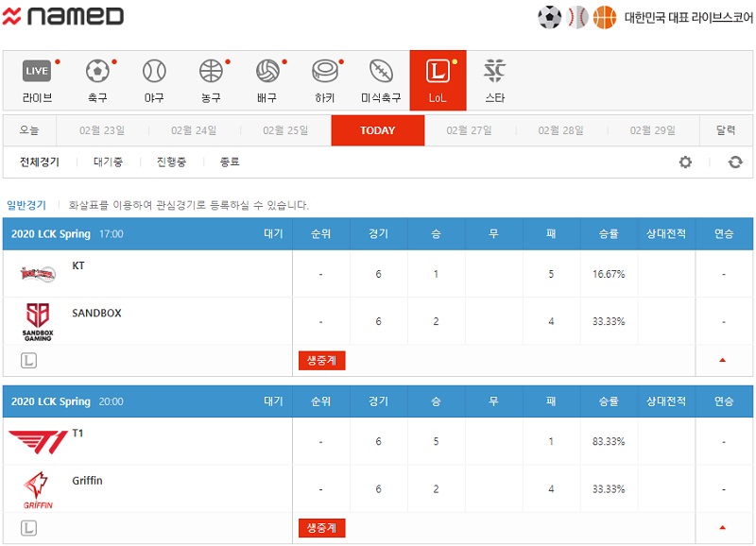Click the SANDBOX Gaming team logo

pos(38,321)
